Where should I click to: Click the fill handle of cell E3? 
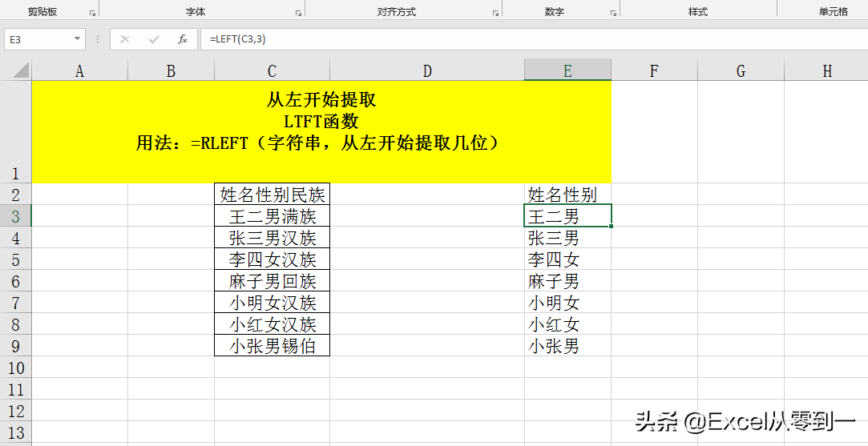[612, 227]
